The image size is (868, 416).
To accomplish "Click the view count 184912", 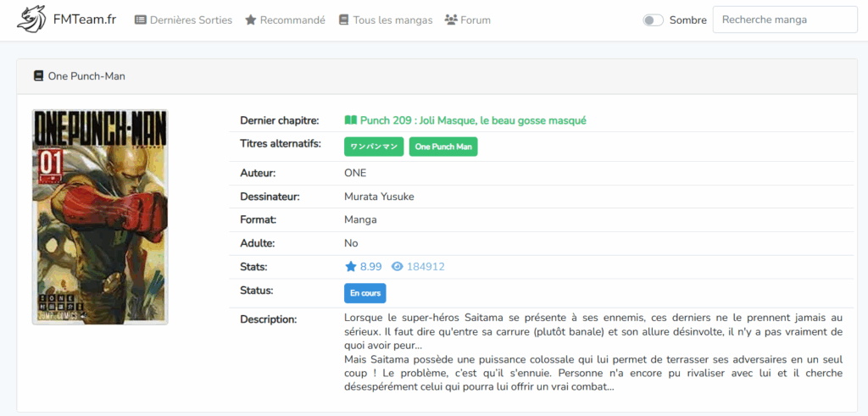I will [x=426, y=267].
